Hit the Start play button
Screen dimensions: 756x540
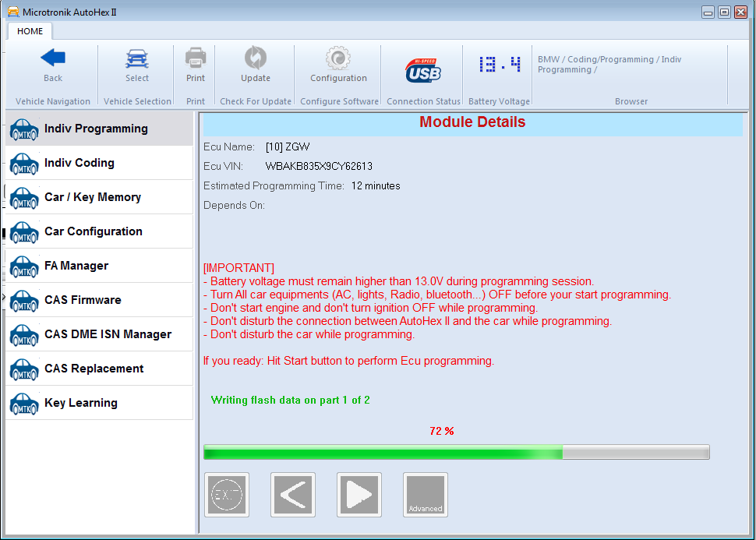359,495
